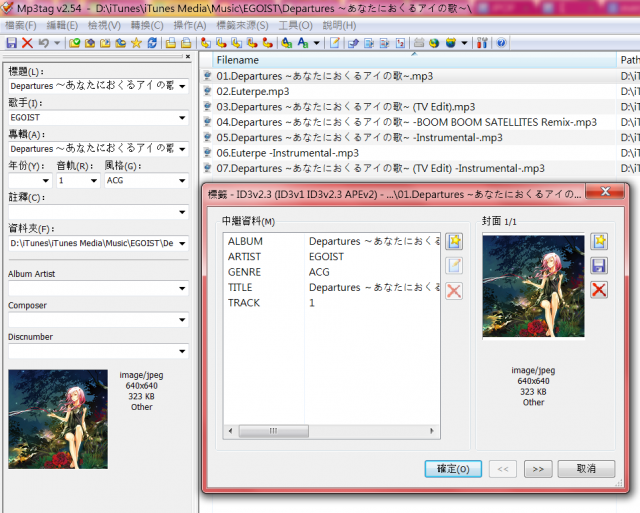Click the blue Help question mark icon
The height and width of the screenshot is (513, 640).
point(501,42)
